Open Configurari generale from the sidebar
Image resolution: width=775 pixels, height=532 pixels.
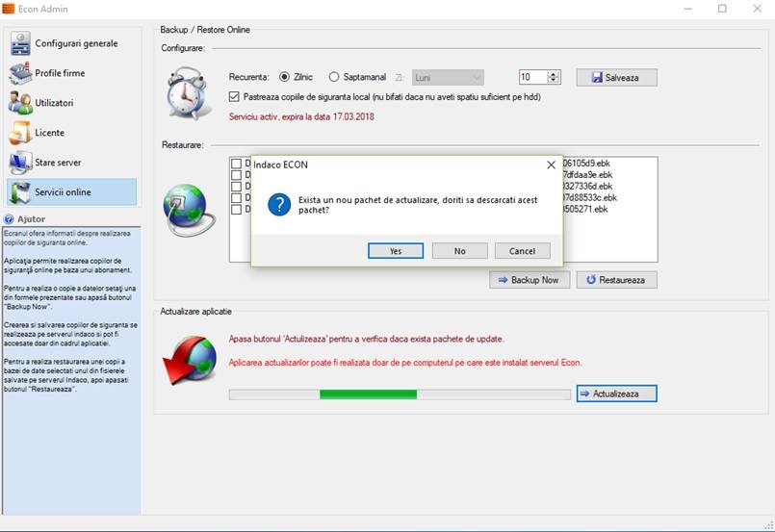pos(71,43)
